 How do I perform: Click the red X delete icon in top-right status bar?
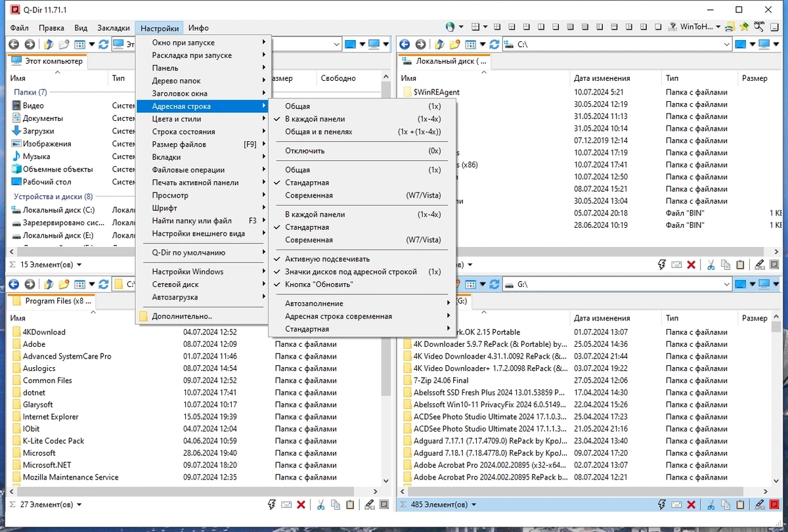point(691,265)
